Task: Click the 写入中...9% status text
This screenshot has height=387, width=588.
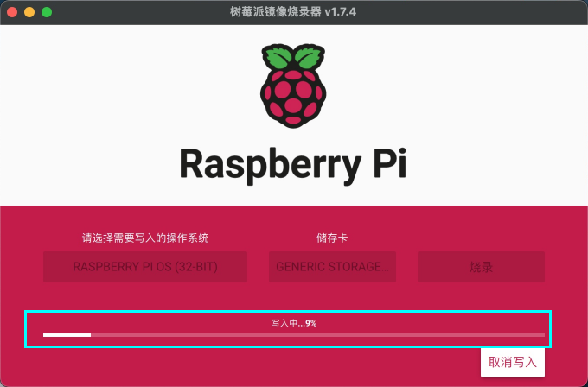Action: [x=294, y=322]
